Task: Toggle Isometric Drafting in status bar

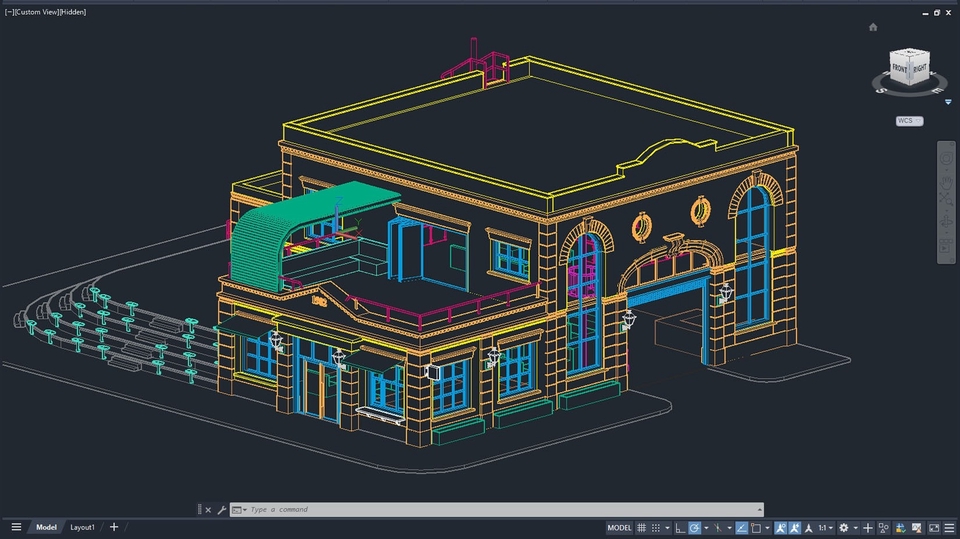Action: (x=718, y=527)
